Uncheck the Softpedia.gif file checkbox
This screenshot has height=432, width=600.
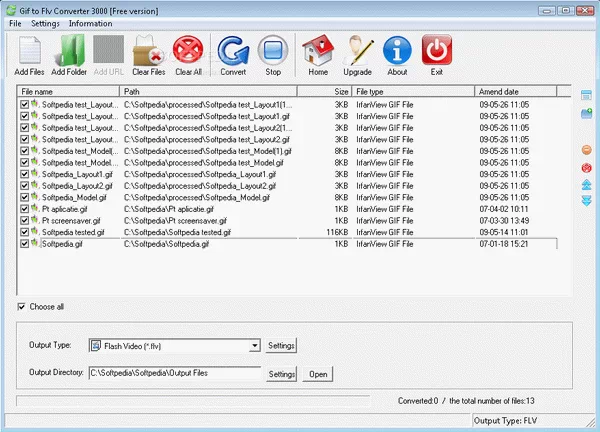coord(24,243)
